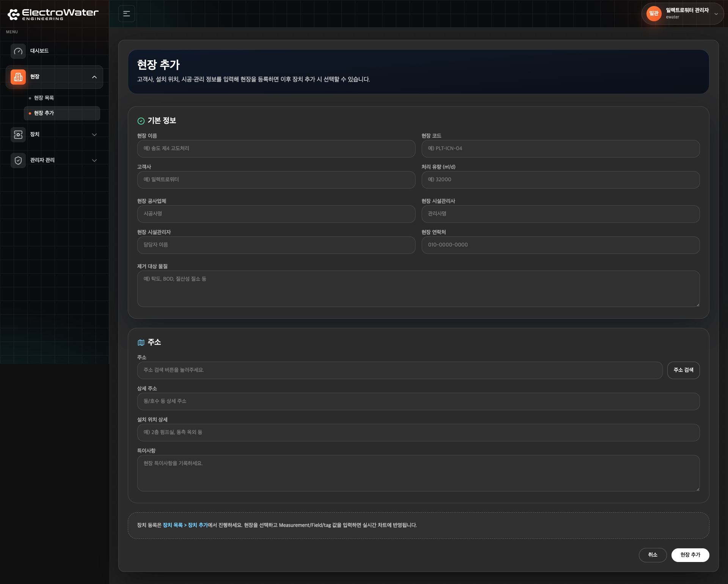Screen dimensions: 728x584
Task: Click the orange user avatar badge
Action: coord(654,14)
